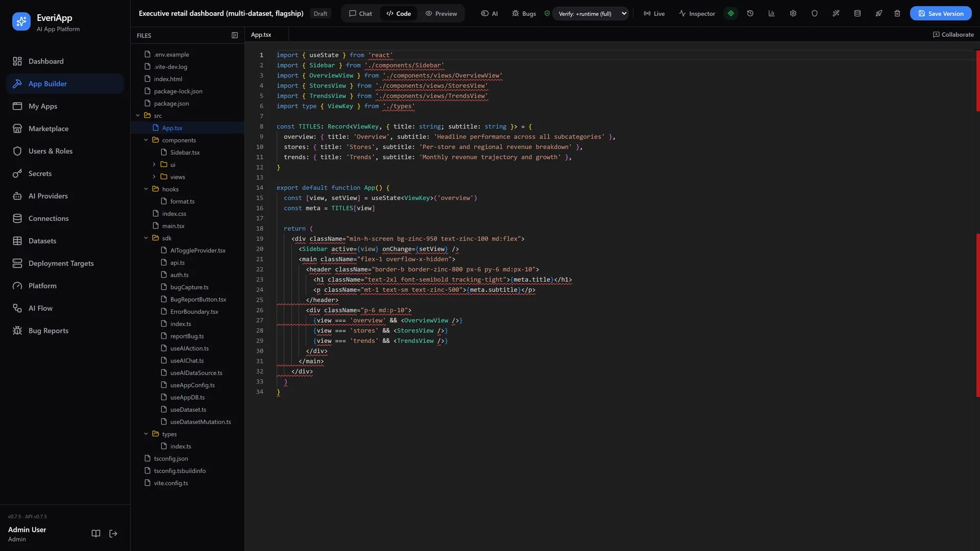This screenshot has width=980, height=551.
Task: Collapse the src folder
Action: click(x=138, y=116)
